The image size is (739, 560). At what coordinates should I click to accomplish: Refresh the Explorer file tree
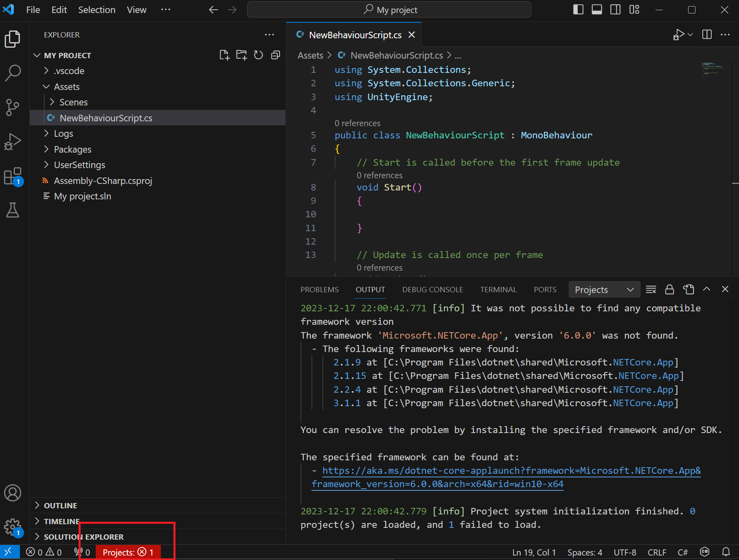258,55
